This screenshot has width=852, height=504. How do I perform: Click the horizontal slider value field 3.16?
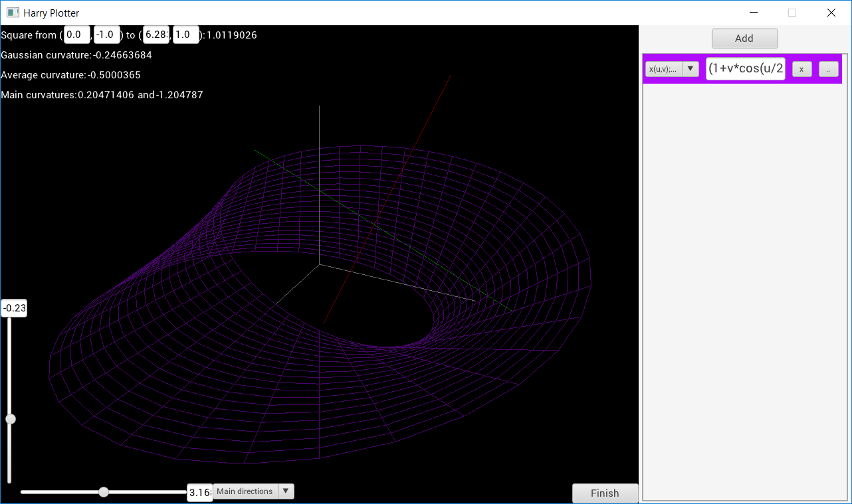[x=200, y=493]
